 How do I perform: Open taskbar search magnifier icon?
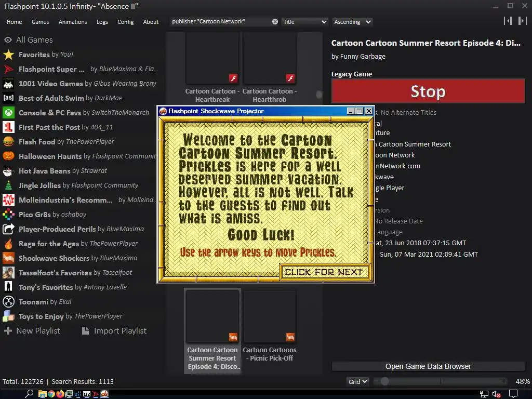tap(29, 394)
